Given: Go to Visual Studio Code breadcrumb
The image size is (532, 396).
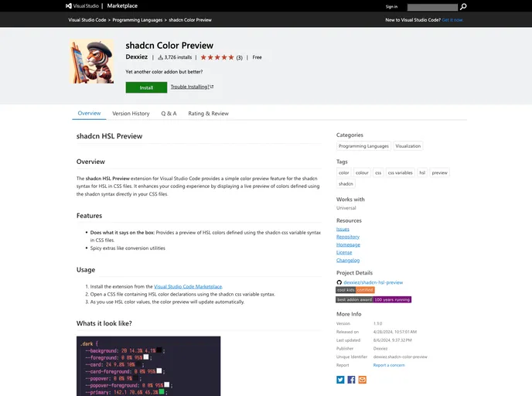Looking at the screenshot, I should pyautogui.click(x=87, y=20).
